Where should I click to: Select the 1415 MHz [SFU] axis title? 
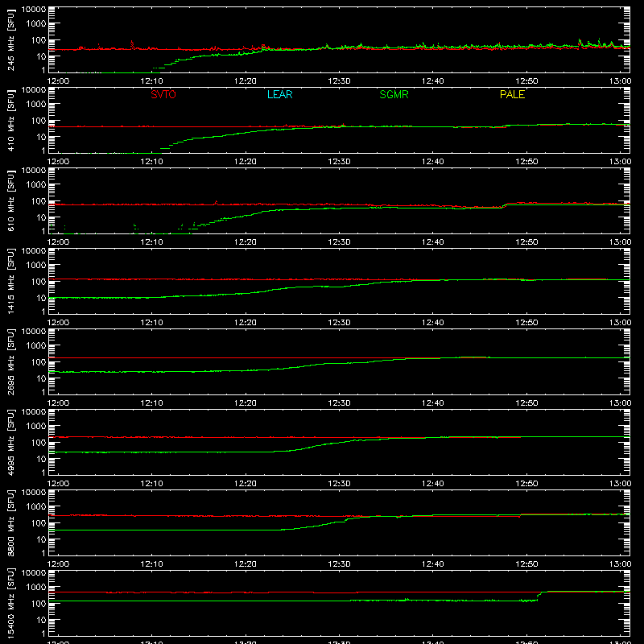coord(11,281)
